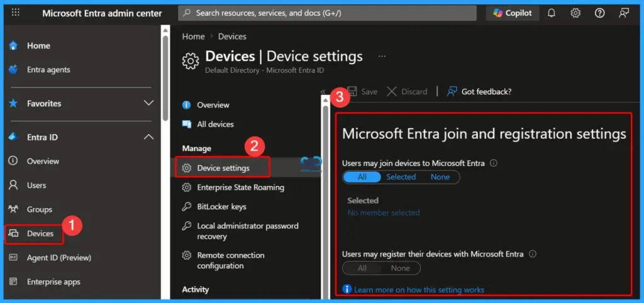
Task: Open Groups in the sidebar
Action: click(x=40, y=209)
